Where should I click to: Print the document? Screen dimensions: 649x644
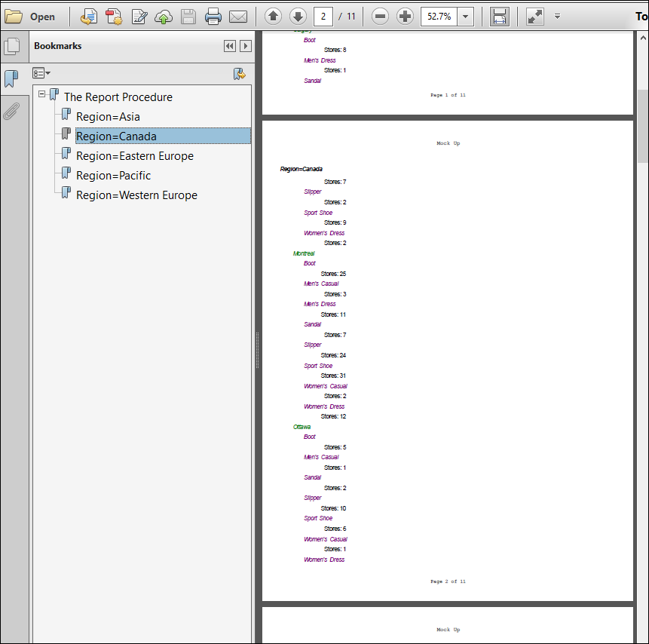(213, 16)
